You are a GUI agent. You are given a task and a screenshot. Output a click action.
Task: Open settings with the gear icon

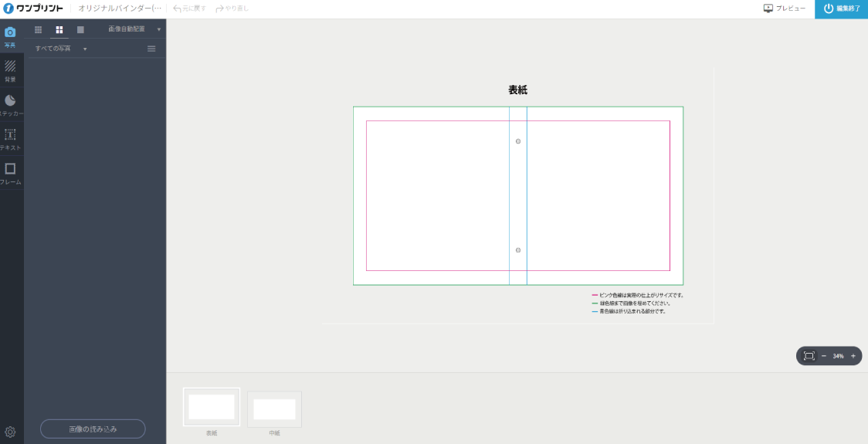coord(10,432)
